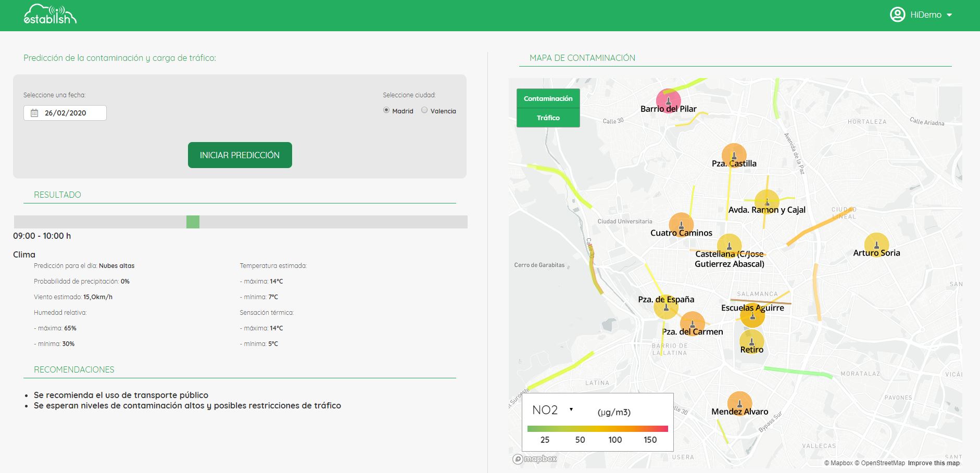Switch map to Tráfico layer
This screenshot has height=473, width=980.
[548, 118]
